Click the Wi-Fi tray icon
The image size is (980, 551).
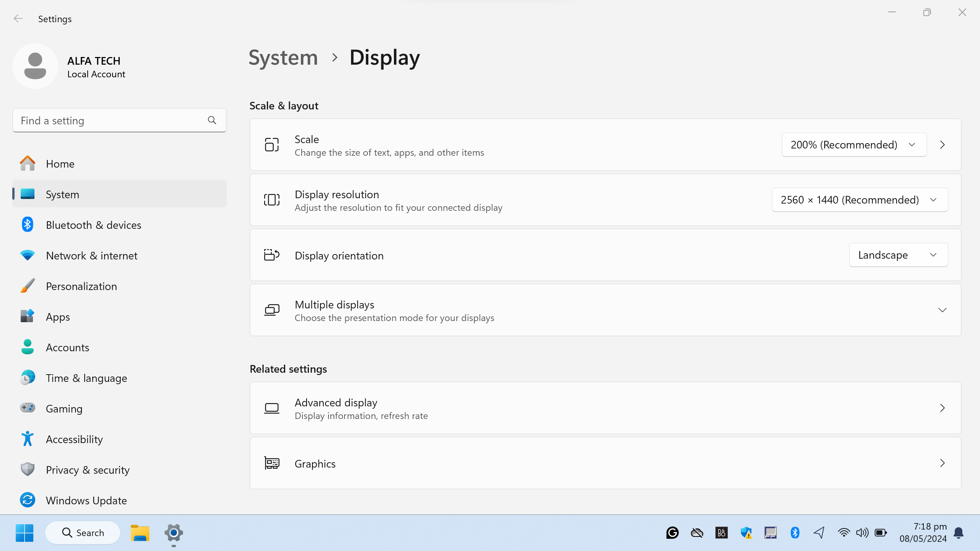844,533
